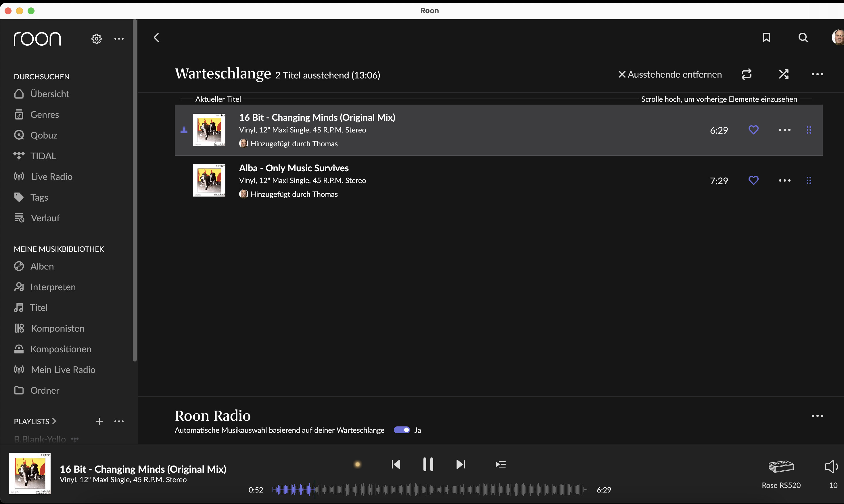Toggle loop/repeat for the queue
The image size is (844, 504).
pyautogui.click(x=747, y=74)
